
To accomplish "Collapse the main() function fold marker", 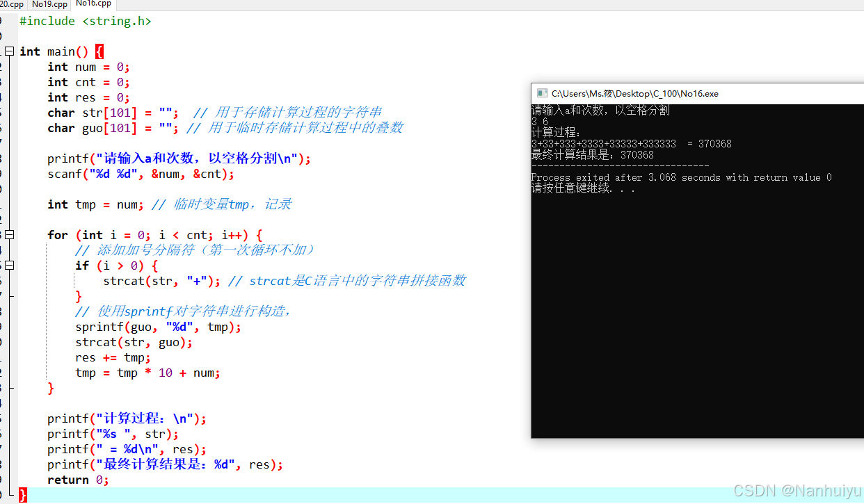I will (9, 51).
